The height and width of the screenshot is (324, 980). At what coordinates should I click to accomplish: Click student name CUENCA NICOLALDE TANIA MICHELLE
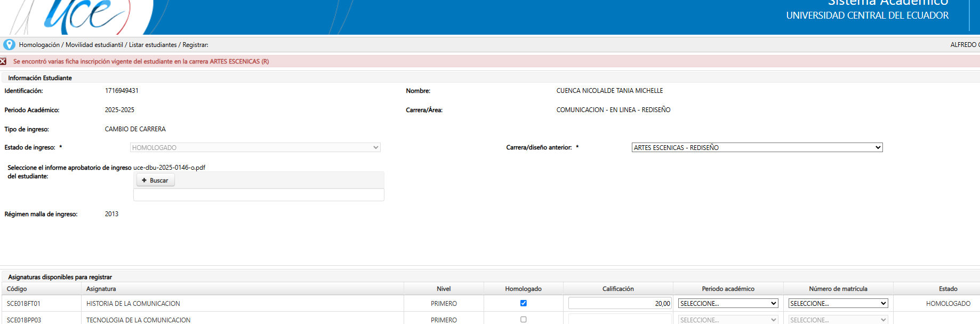[x=610, y=91]
